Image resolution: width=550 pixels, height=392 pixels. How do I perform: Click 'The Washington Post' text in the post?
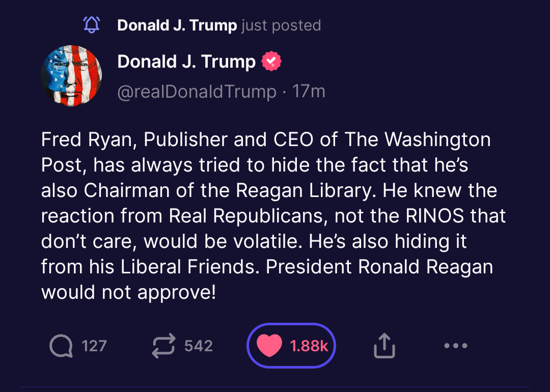(x=418, y=139)
